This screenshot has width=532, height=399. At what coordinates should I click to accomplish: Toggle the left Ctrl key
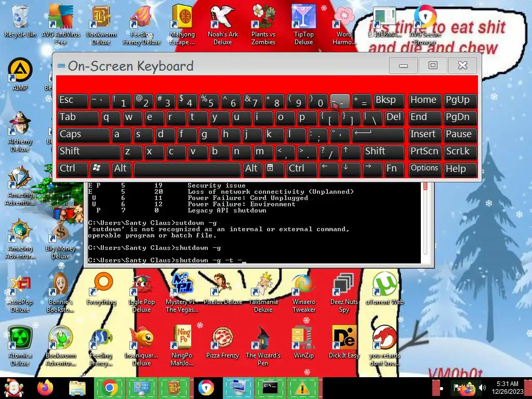tap(73, 169)
